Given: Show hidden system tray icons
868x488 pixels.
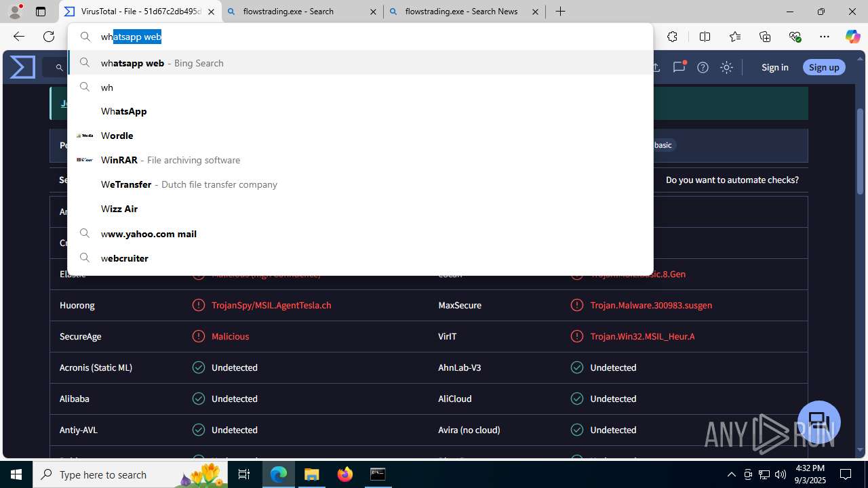Looking at the screenshot, I should pos(731,474).
